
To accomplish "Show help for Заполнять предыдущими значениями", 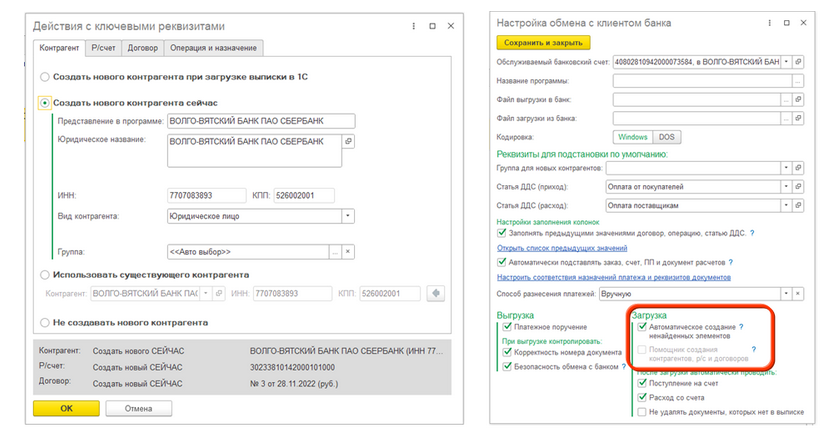I will [752, 233].
